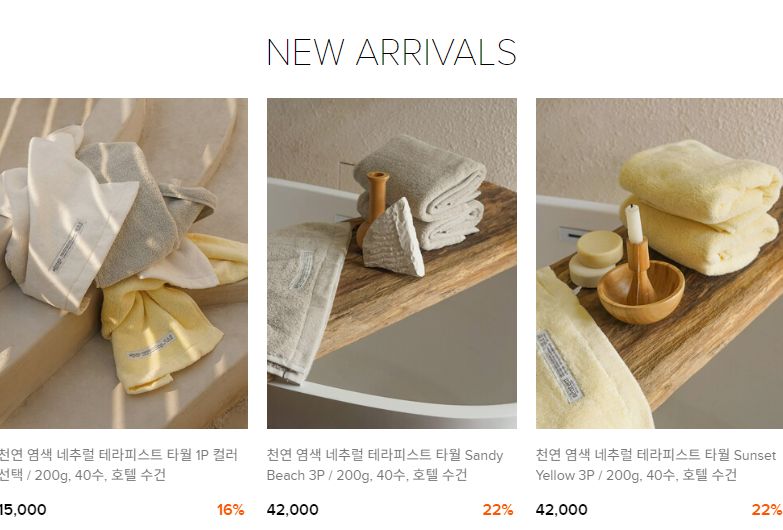Click the 42,000 price under Sunset Yellow

pyautogui.click(x=562, y=510)
